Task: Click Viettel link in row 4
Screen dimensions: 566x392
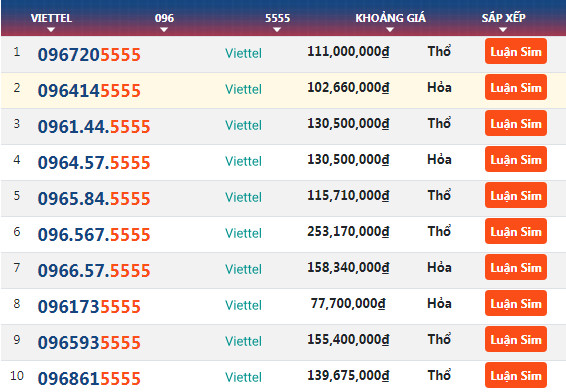Action: click(243, 161)
